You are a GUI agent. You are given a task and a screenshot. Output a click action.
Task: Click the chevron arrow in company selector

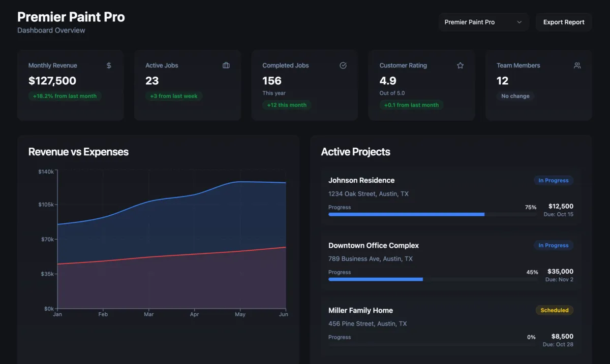tap(519, 22)
